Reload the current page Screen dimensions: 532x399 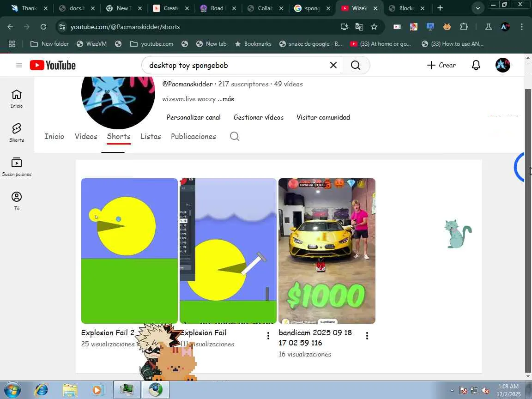coord(43,27)
